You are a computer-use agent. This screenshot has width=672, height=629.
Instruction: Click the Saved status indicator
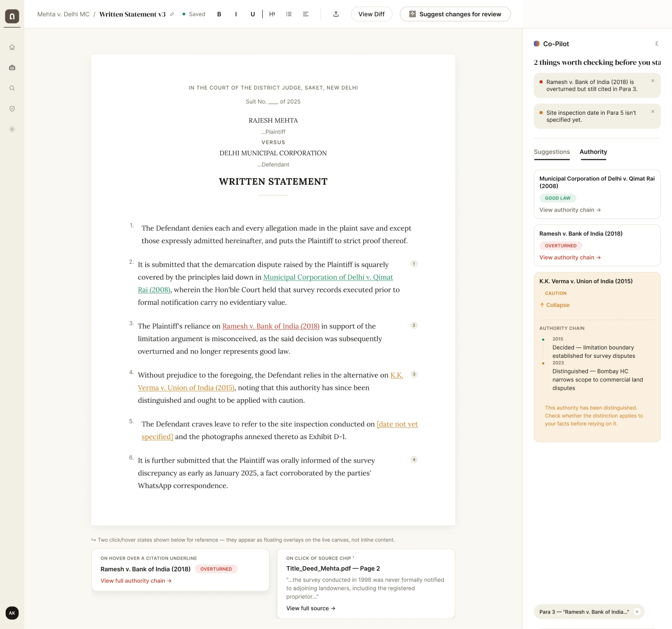[x=194, y=14]
